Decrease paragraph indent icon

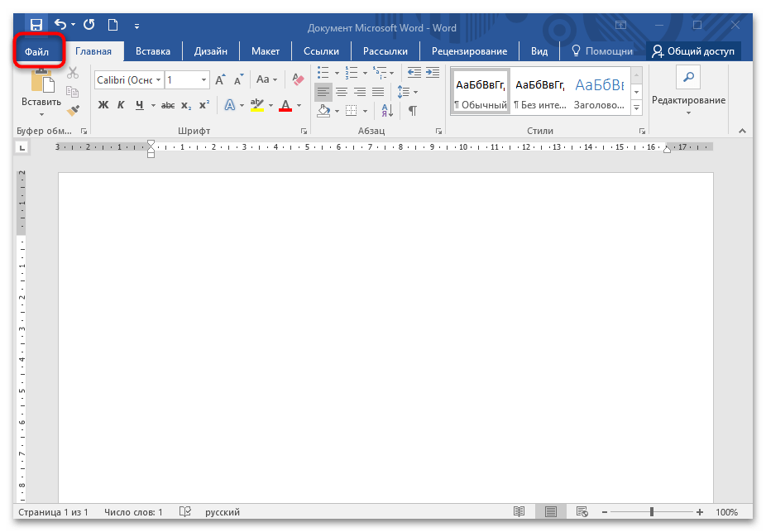414,73
